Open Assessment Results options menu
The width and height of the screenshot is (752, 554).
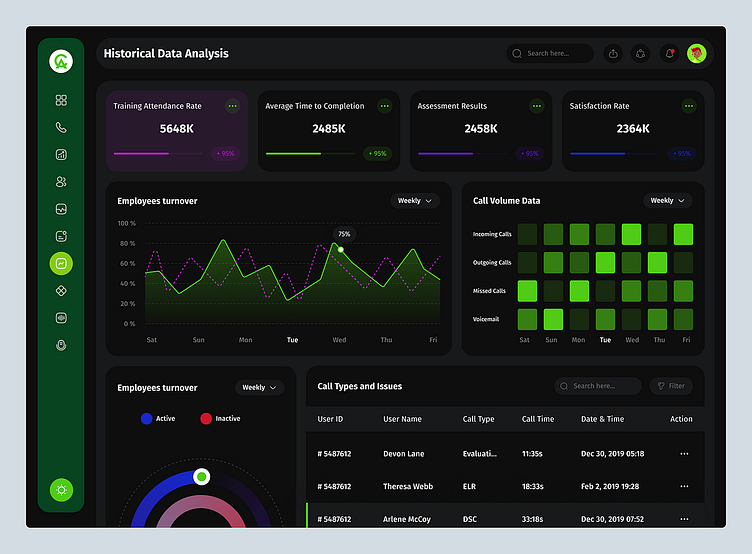click(x=537, y=106)
